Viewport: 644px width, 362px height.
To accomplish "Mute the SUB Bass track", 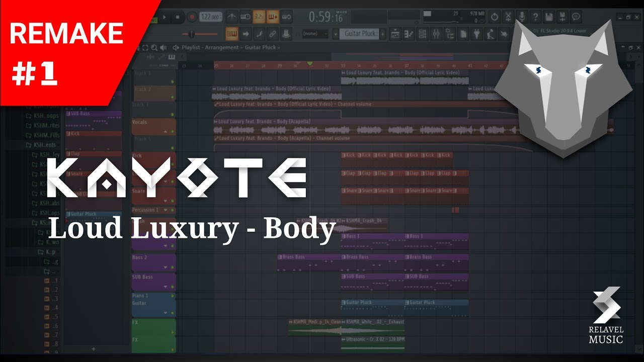I will click(173, 287).
